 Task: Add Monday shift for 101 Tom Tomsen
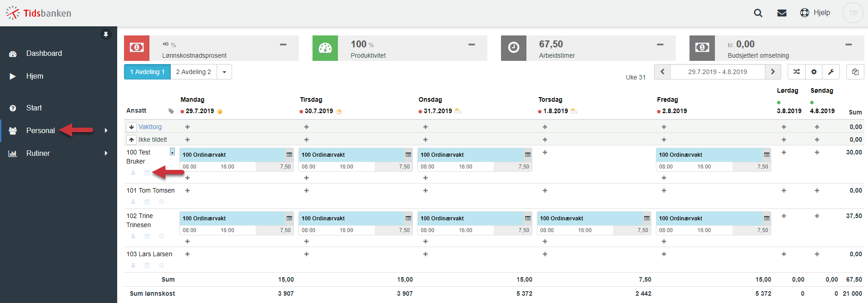point(188,190)
